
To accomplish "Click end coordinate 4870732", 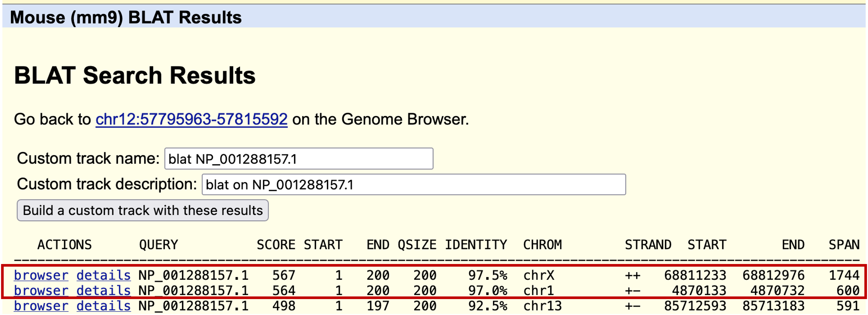I will tap(777, 290).
